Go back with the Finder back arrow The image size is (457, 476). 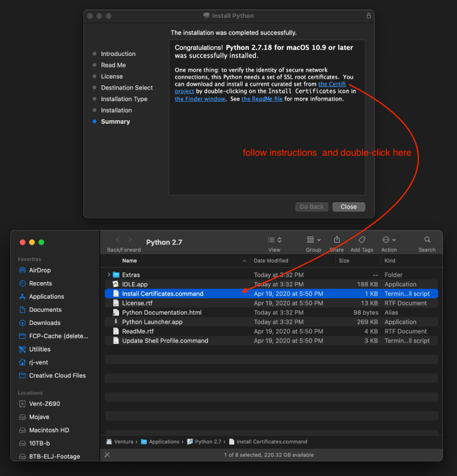tap(118, 240)
